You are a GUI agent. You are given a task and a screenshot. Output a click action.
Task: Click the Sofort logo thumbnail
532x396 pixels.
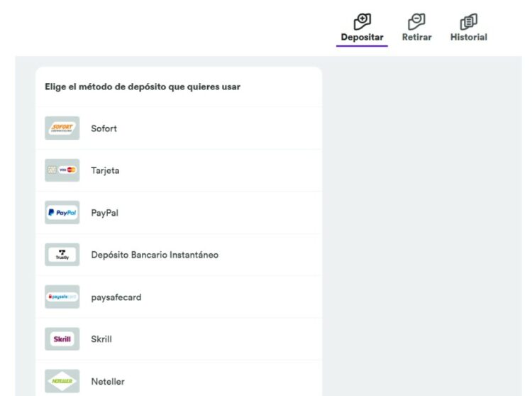62,128
